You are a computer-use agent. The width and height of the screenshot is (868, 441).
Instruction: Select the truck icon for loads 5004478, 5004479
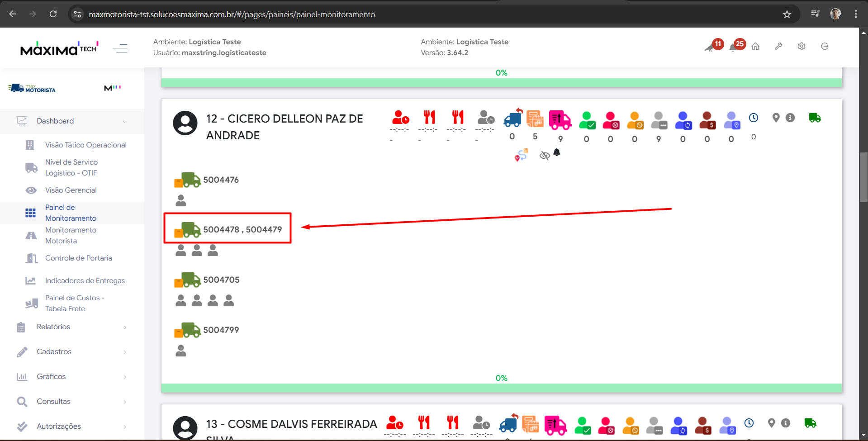187,230
